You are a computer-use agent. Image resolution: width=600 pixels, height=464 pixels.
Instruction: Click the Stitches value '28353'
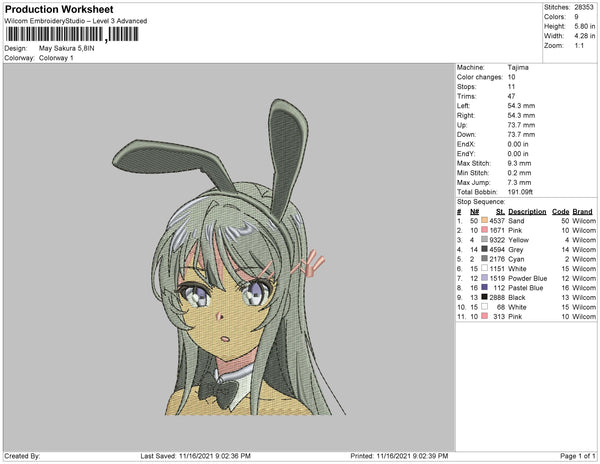[x=584, y=7]
